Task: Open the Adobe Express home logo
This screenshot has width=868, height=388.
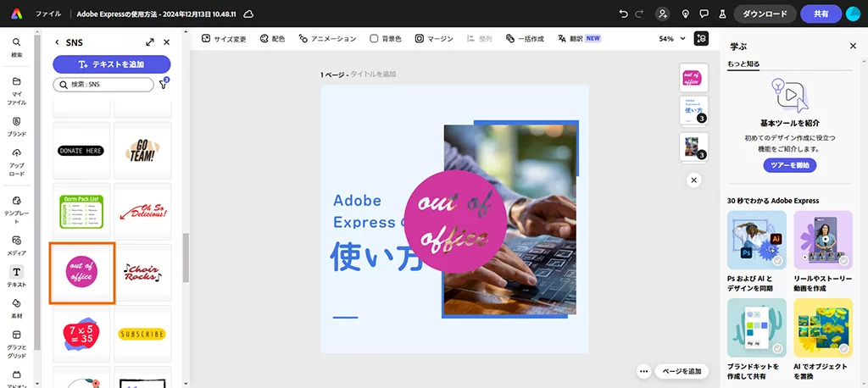Action: 17,14
